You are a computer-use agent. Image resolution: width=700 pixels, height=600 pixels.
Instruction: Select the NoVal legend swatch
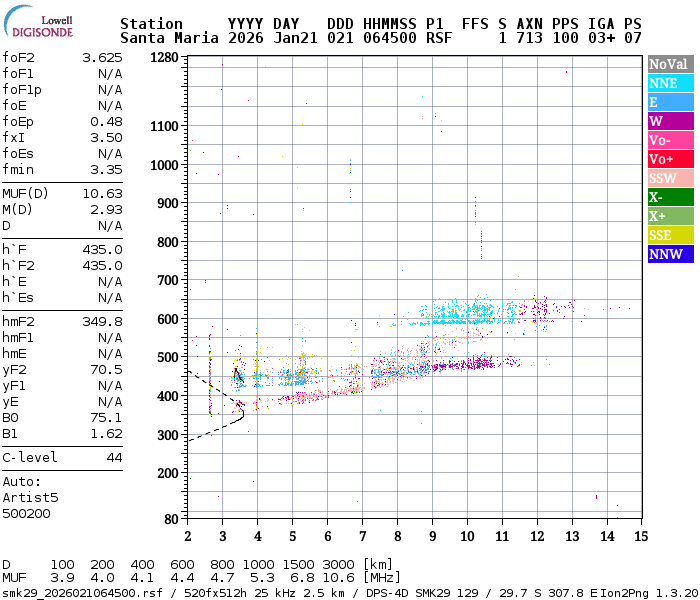pos(671,64)
